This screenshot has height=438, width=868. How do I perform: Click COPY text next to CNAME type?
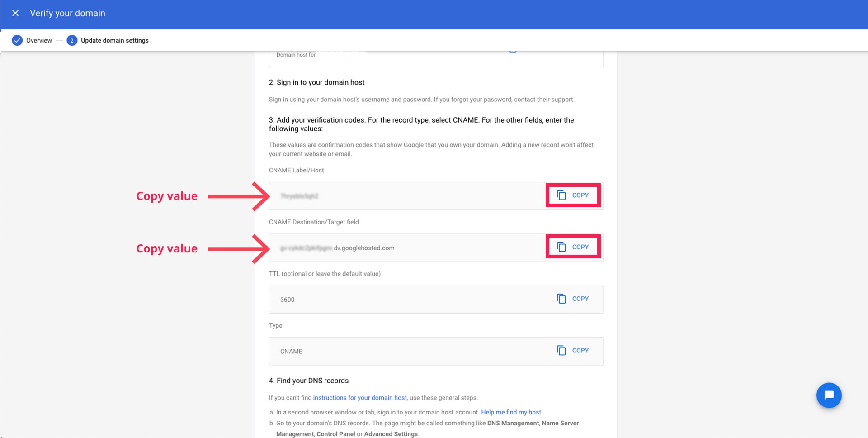click(x=580, y=351)
